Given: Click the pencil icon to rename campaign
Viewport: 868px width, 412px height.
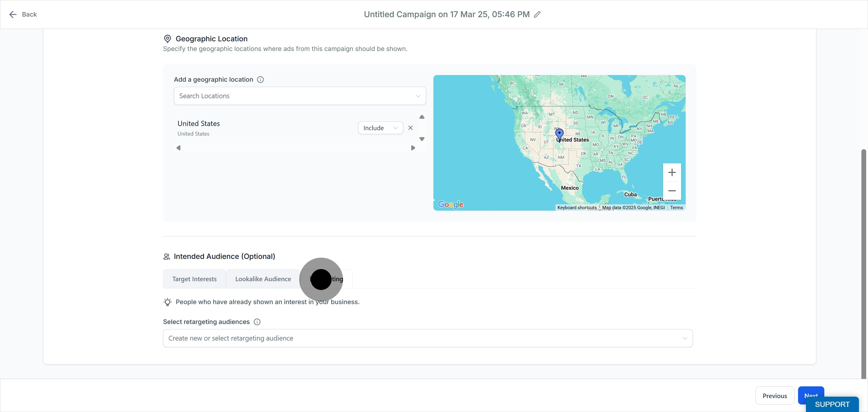Looking at the screenshot, I should coord(537,14).
